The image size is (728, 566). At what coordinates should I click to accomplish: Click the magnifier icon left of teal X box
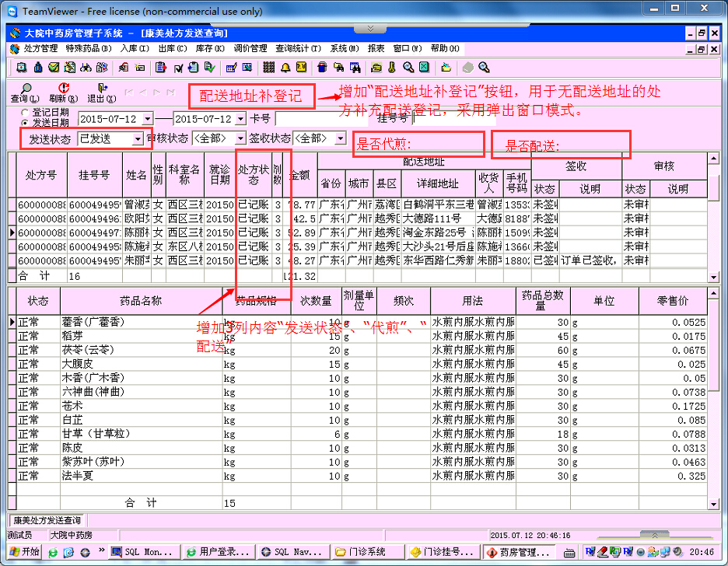408,68
